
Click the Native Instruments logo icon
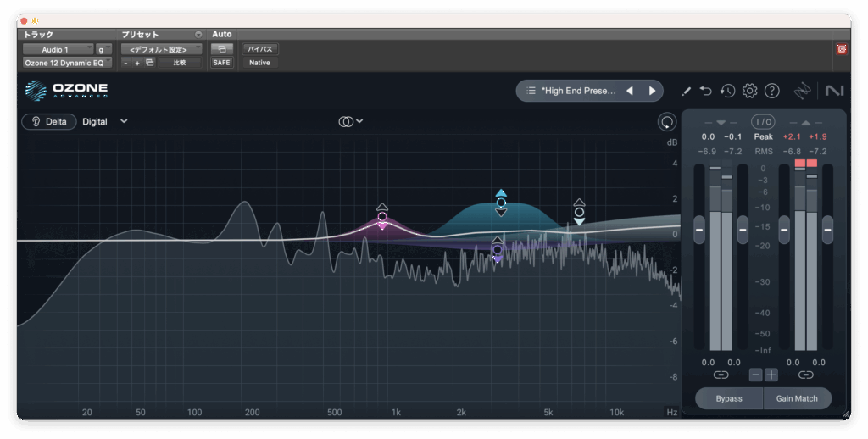click(834, 91)
